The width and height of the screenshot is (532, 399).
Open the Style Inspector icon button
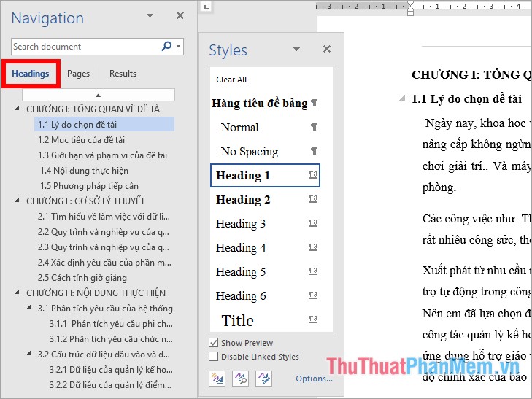pyautogui.click(x=241, y=379)
